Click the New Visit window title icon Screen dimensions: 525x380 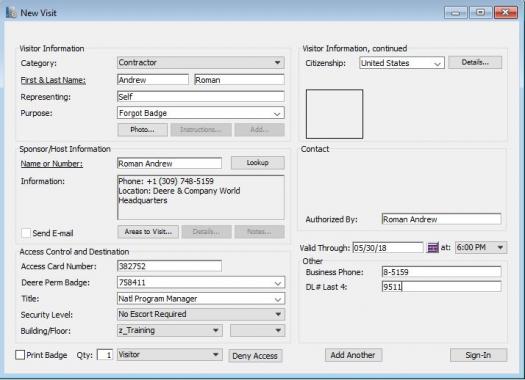tap(11, 12)
